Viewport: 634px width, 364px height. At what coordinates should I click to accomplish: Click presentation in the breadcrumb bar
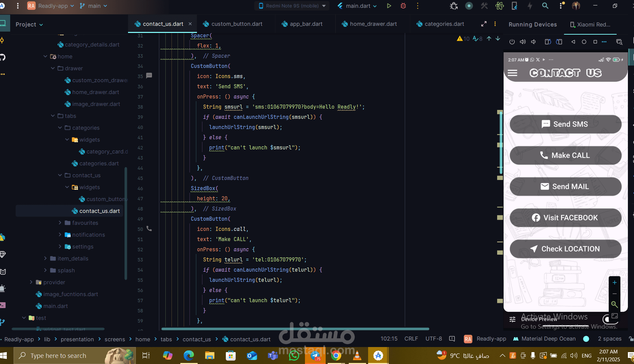(x=77, y=339)
